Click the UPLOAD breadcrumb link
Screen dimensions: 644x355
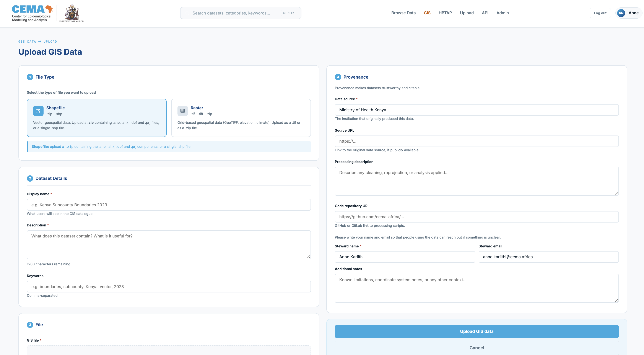(50, 42)
